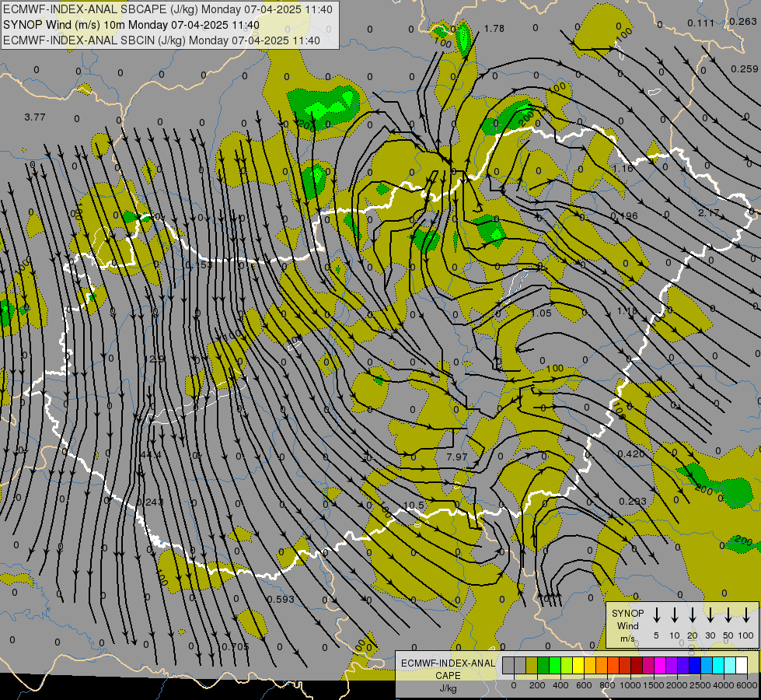Select the white CAPE legend swatch

[742, 665]
